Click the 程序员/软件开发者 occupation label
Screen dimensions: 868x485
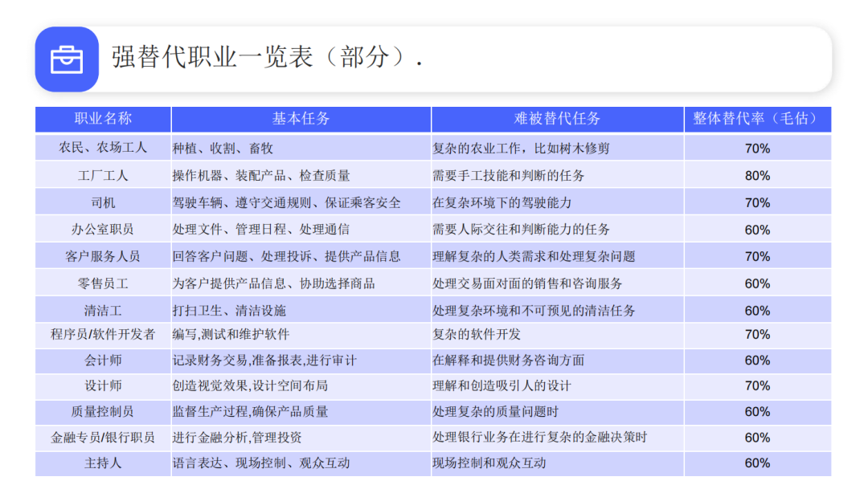pyautogui.click(x=102, y=334)
